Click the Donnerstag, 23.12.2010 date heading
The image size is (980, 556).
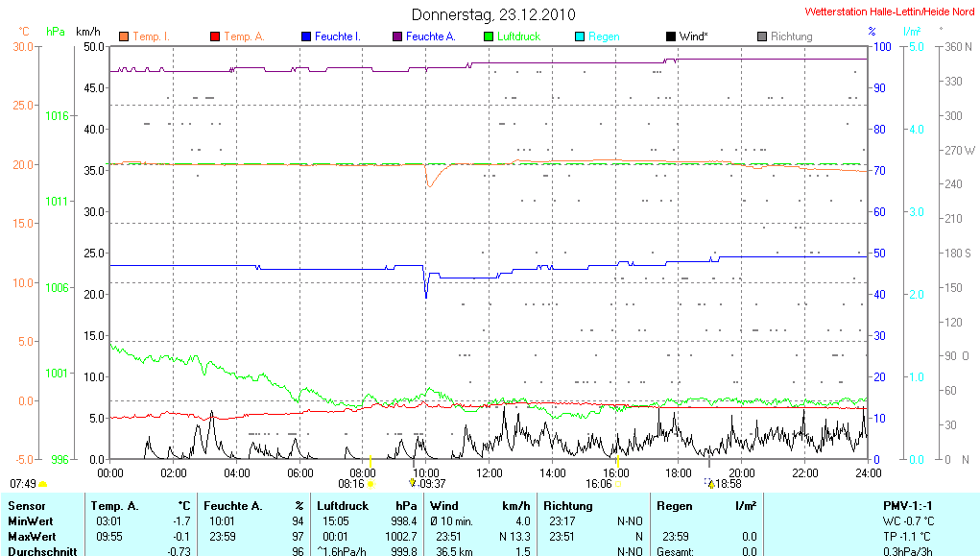coord(493,14)
